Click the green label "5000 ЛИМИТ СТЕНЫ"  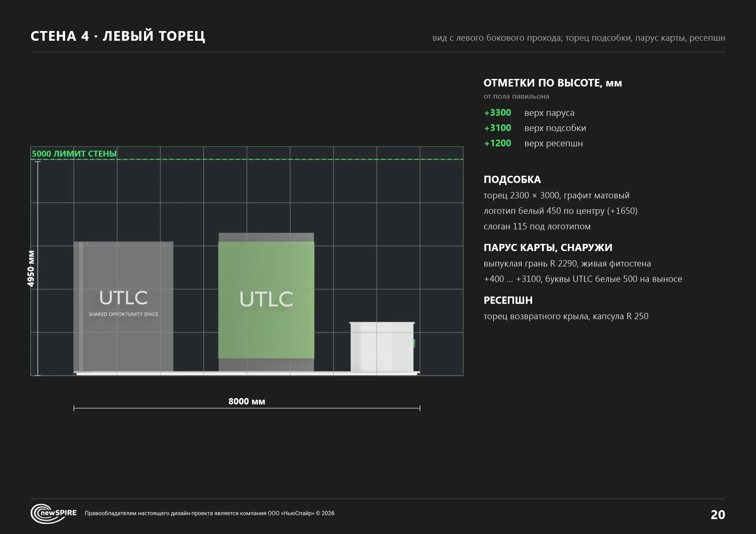pyautogui.click(x=74, y=154)
